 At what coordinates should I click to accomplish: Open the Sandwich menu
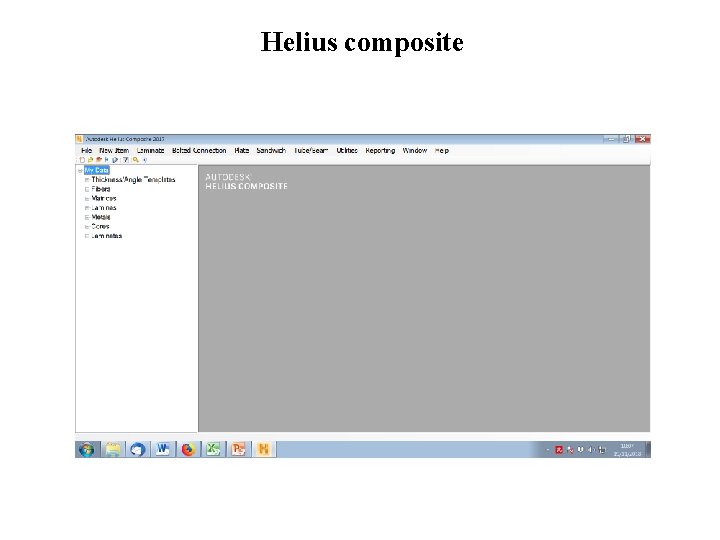click(271, 151)
